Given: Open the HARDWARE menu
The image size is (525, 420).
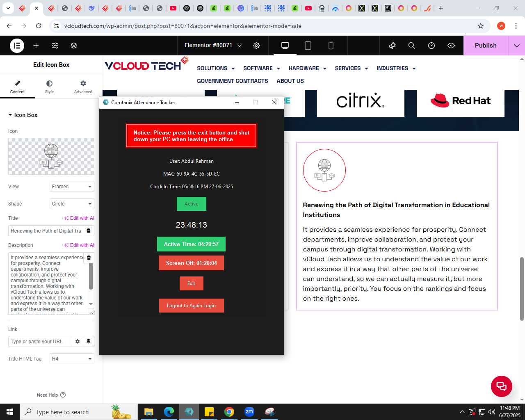Looking at the screenshot, I should click(x=308, y=68).
